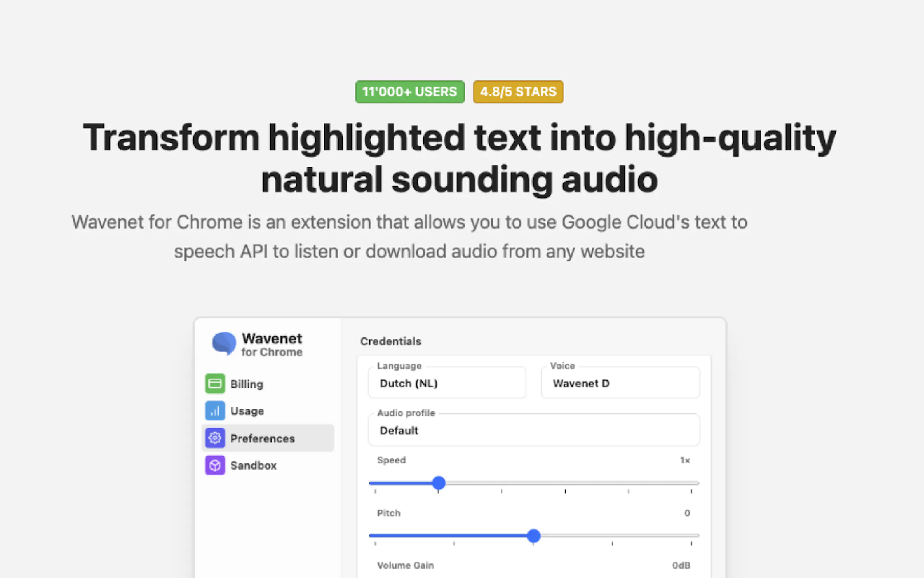The height and width of the screenshot is (578, 924).
Task: Click the Pitch slider handle
Action: click(x=533, y=535)
